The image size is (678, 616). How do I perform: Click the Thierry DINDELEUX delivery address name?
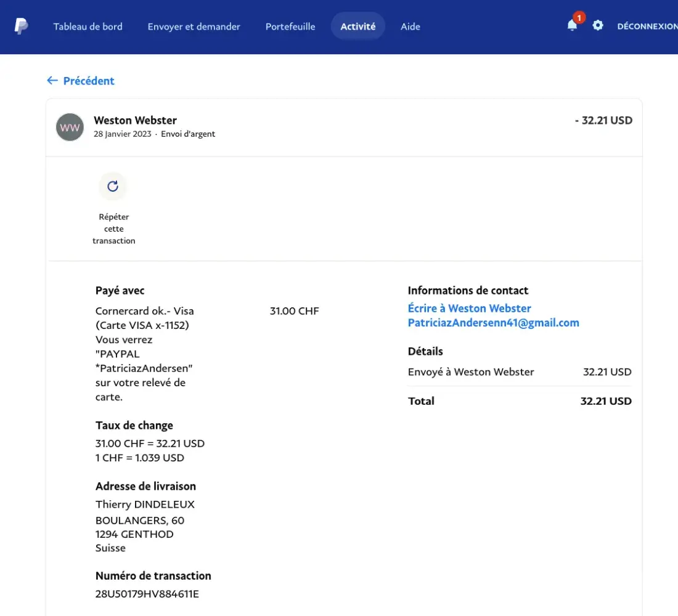click(x=145, y=505)
